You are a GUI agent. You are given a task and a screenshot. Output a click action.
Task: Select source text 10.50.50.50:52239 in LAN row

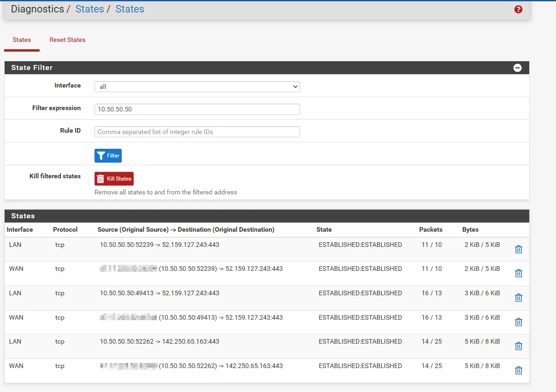click(127, 245)
